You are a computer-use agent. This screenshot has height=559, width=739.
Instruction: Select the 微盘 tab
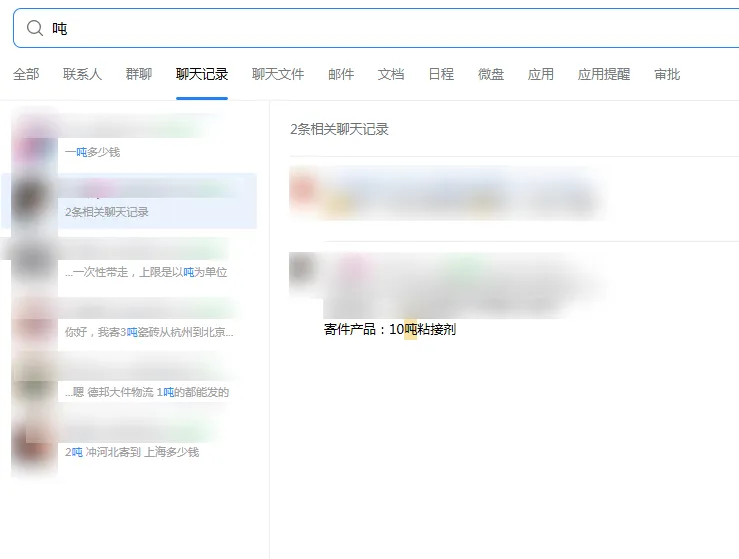491,74
